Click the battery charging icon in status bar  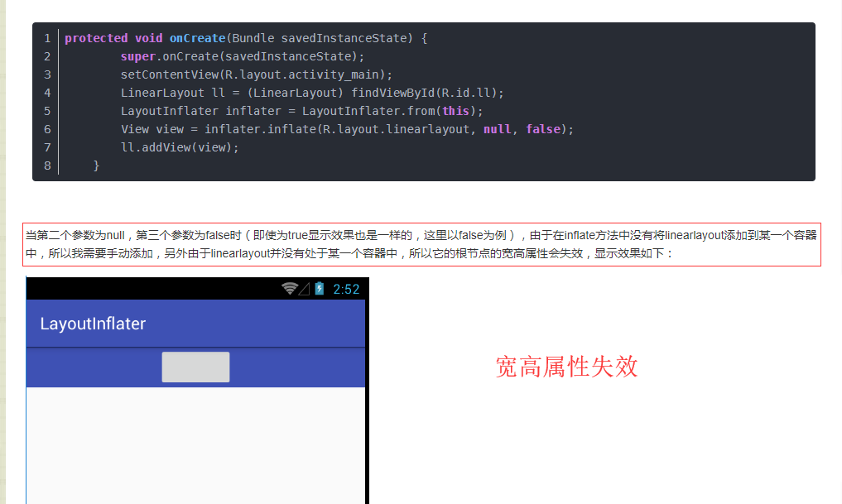(x=320, y=289)
